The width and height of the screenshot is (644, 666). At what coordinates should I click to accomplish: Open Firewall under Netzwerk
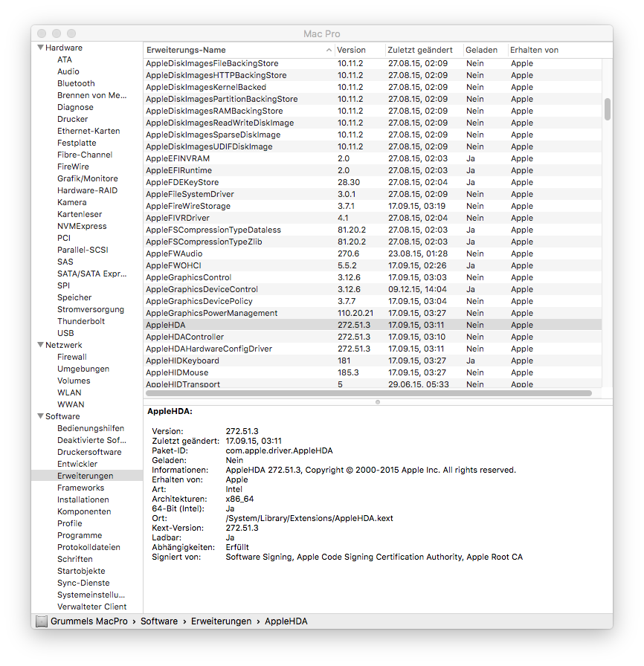point(72,357)
